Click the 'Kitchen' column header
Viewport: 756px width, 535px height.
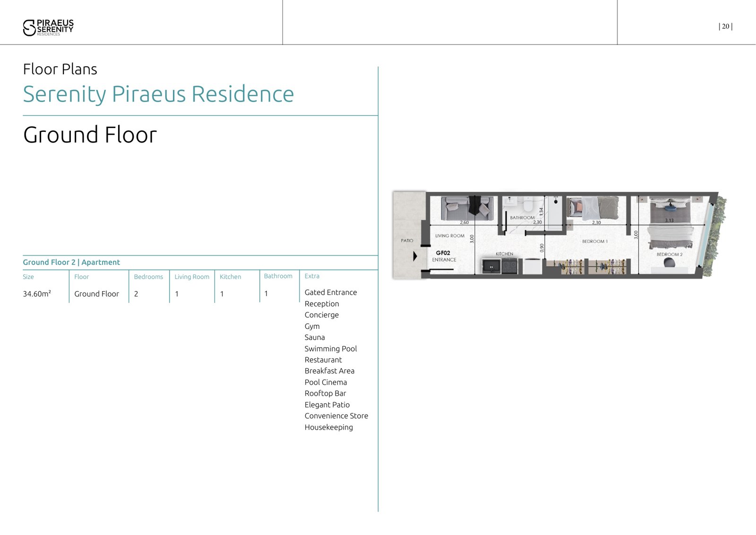(230, 276)
